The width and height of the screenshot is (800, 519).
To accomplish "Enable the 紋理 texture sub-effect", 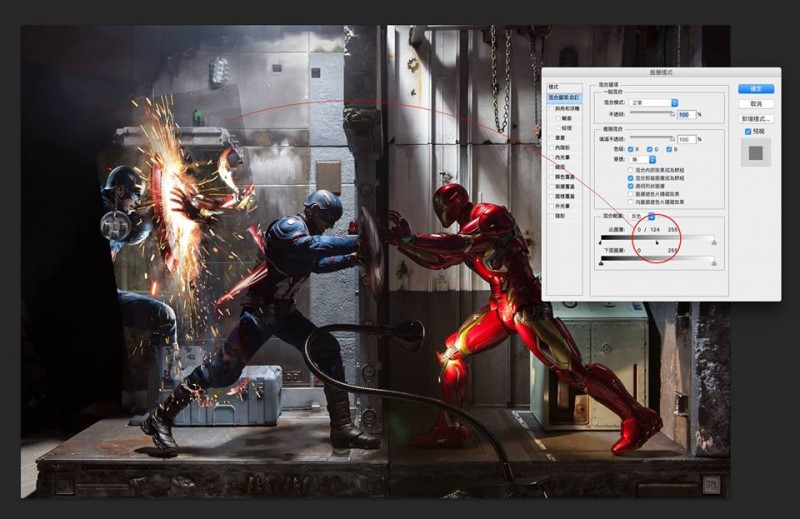I will (558, 128).
